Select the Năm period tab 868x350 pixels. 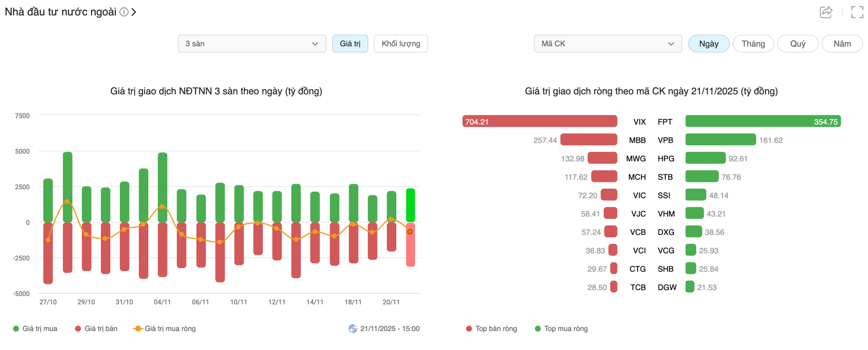[x=842, y=44]
